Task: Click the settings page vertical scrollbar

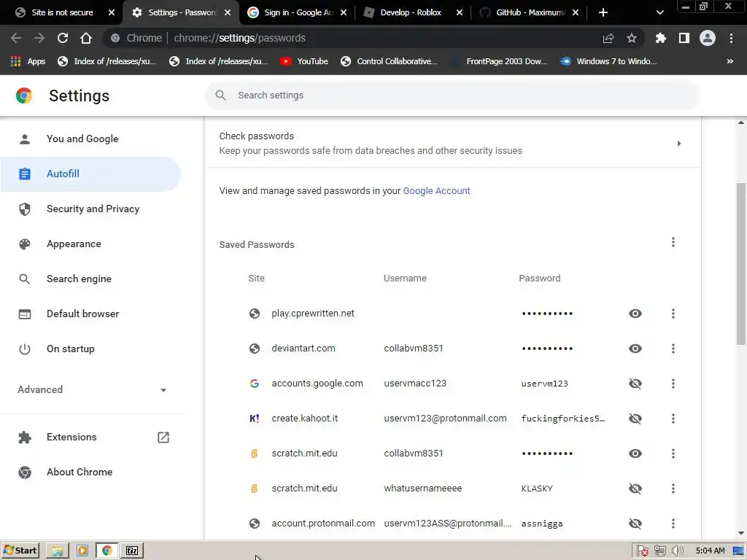Action: tap(741, 264)
